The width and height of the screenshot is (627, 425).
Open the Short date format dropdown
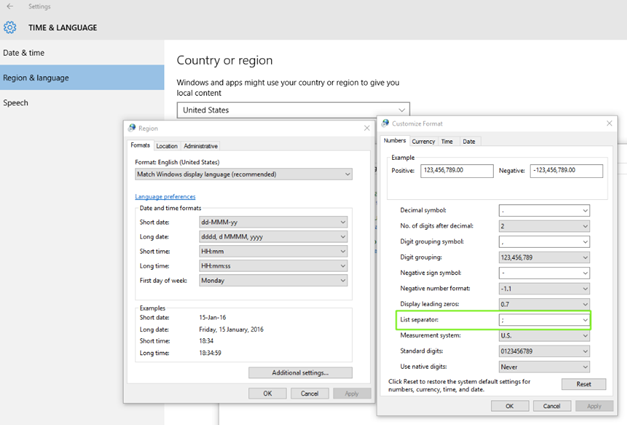[x=273, y=222]
